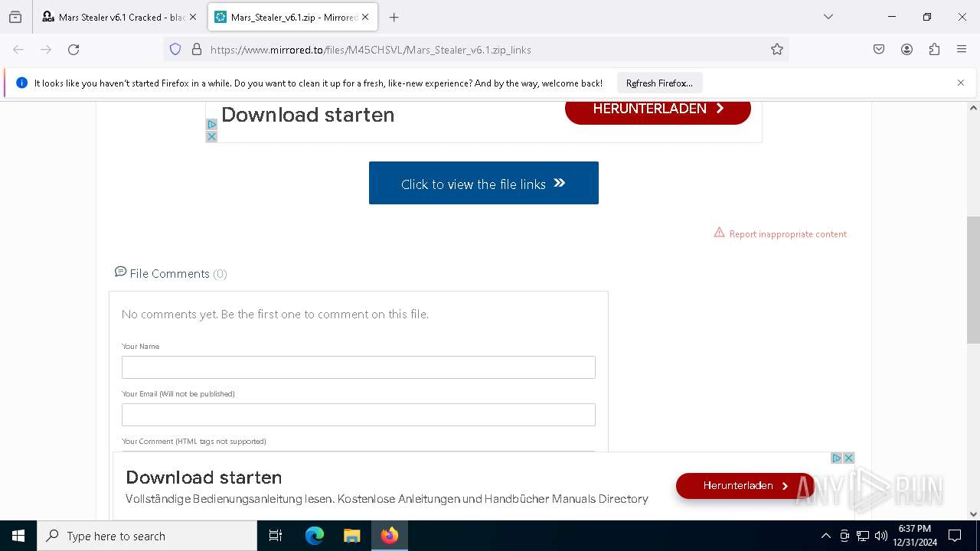View site security padlock information
This screenshot has height=551, width=980.
tap(197, 50)
